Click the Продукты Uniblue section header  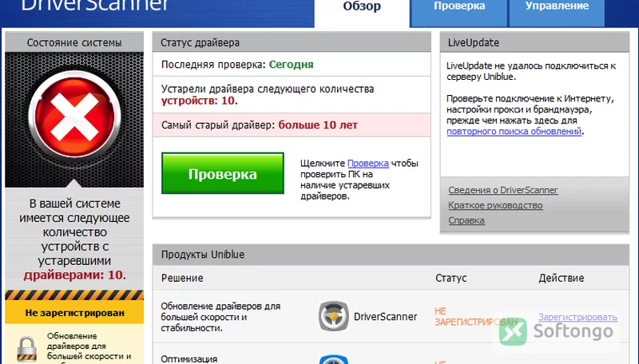[x=391, y=255]
